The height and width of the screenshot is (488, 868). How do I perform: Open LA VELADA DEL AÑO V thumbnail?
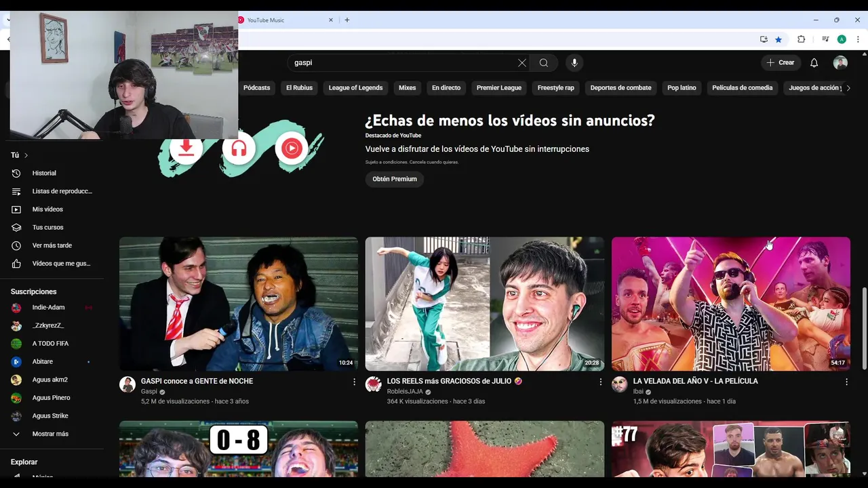coord(731,304)
